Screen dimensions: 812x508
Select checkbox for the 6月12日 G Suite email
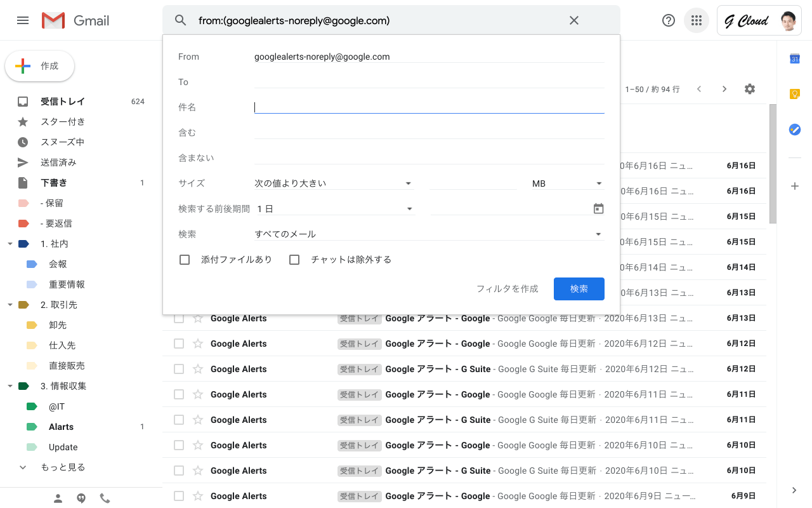[x=179, y=369]
